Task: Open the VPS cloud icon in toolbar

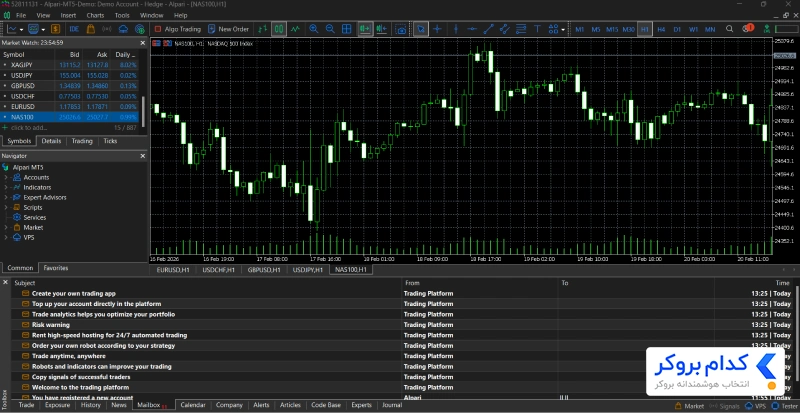Action: [x=123, y=29]
